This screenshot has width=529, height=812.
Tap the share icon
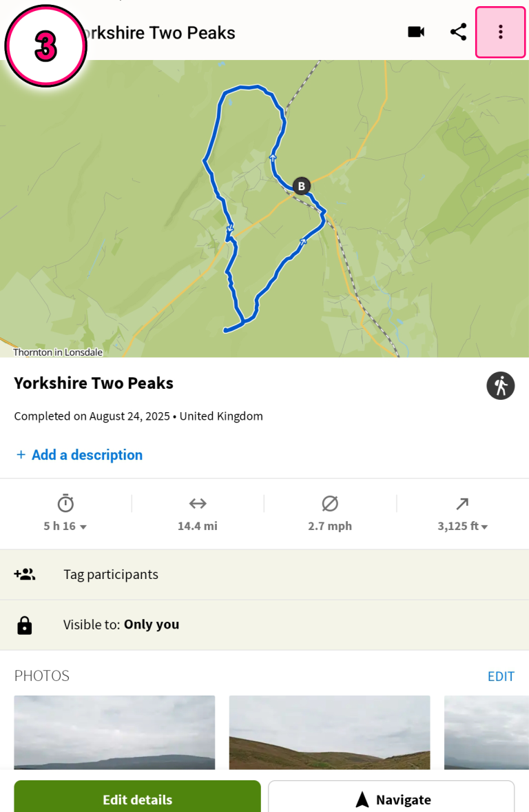coord(458,32)
